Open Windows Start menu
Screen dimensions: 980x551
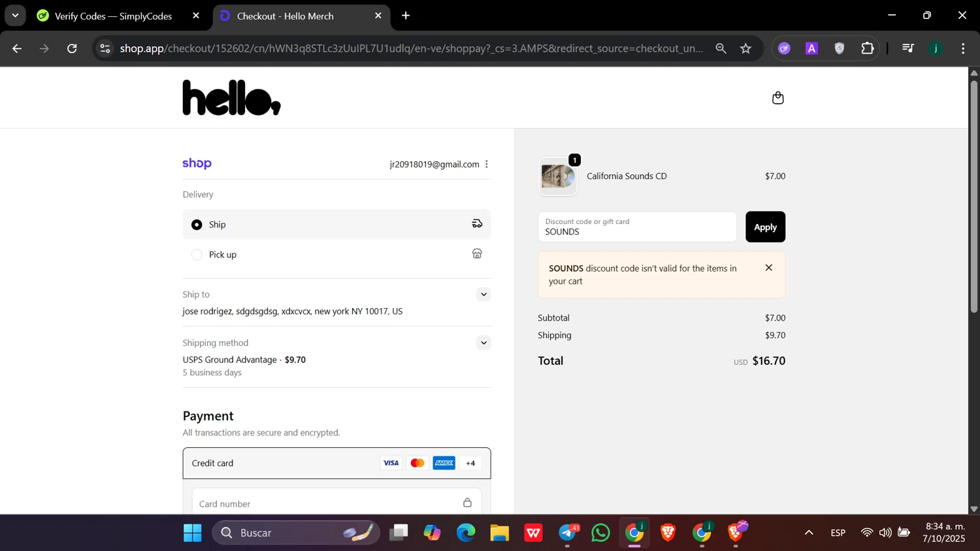(192, 533)
